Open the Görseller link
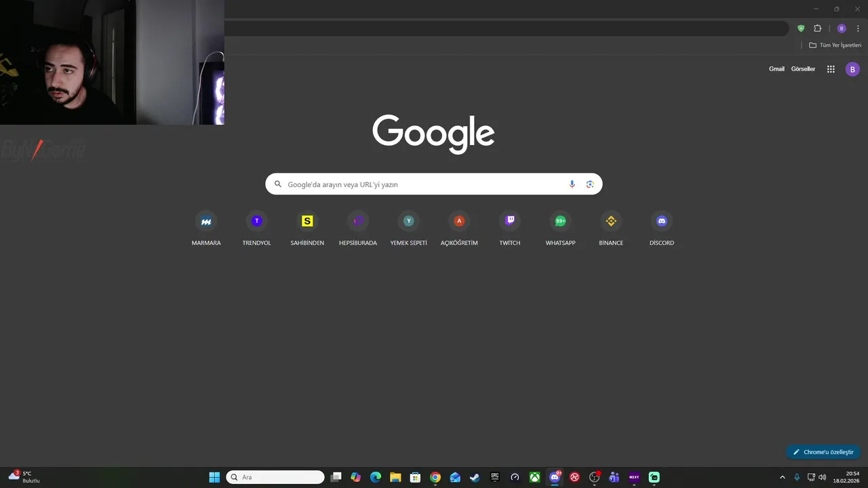The height and width of the screenshot is (488, 868). 803,69
